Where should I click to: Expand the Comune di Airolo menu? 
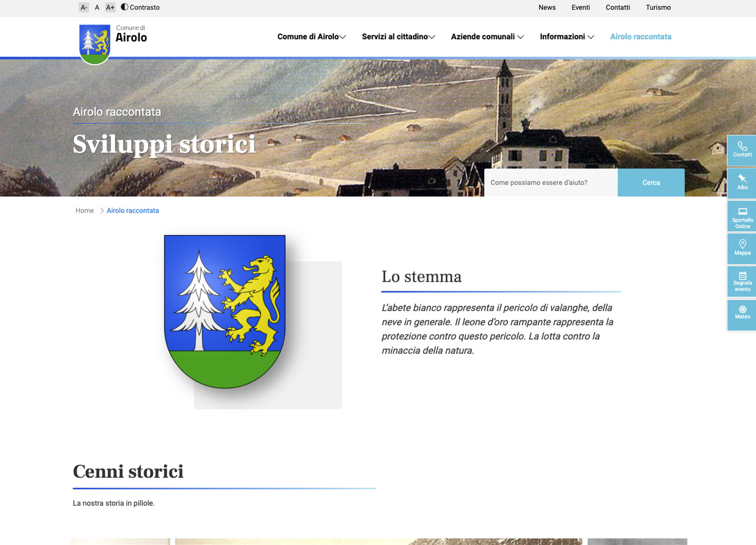[311, 37]
